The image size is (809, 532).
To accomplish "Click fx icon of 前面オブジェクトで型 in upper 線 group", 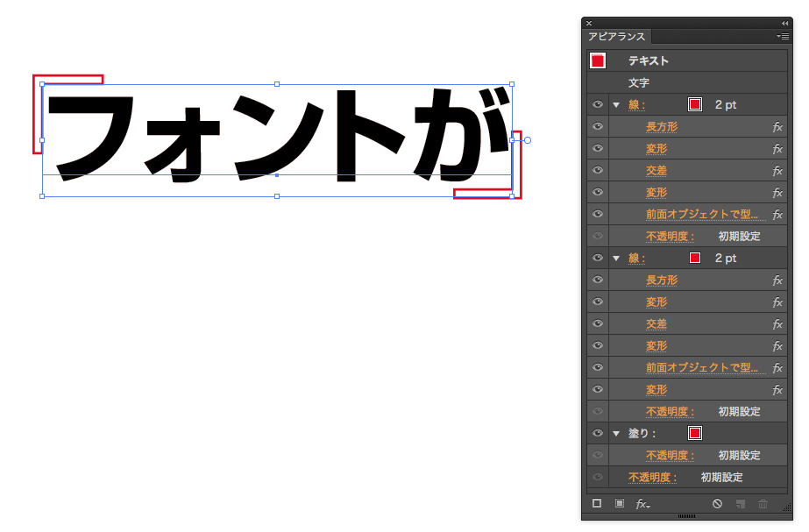I will tap(777, 215).
